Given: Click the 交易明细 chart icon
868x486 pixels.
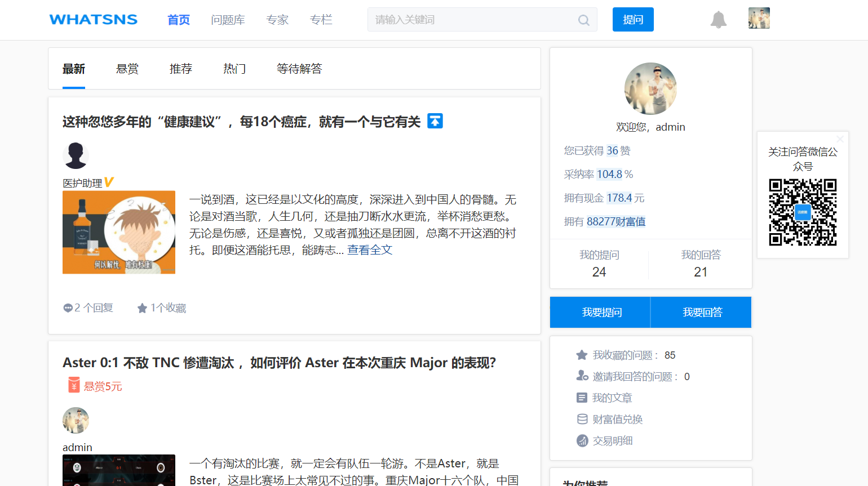Looking at the screenshot, I should 582,441.
